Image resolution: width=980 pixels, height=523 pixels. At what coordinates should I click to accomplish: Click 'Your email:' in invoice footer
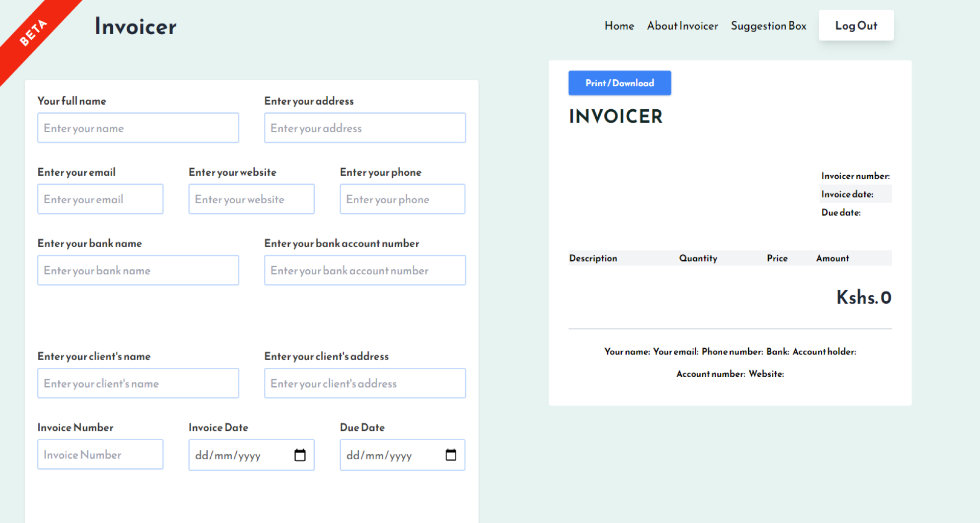(x=676, y=351)
